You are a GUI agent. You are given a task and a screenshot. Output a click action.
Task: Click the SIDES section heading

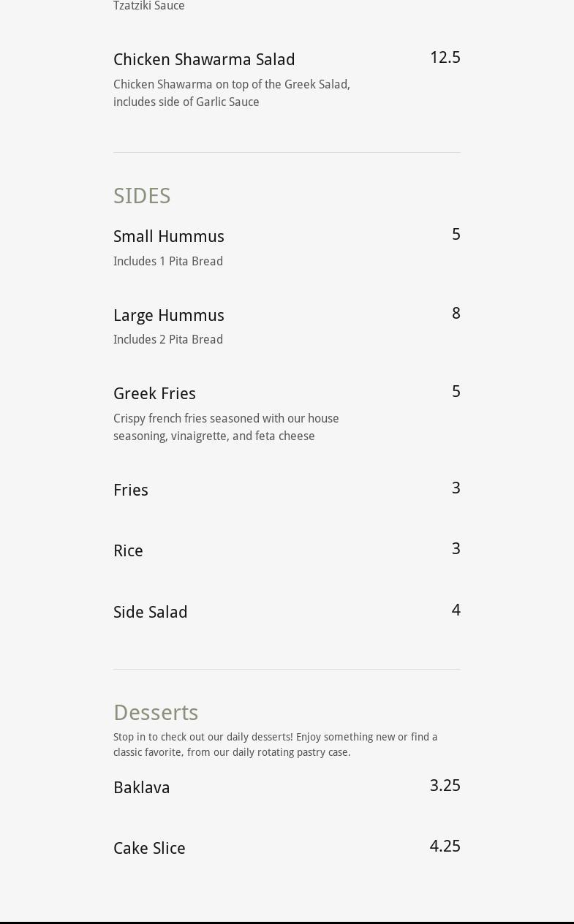click(x=142, y=196)
